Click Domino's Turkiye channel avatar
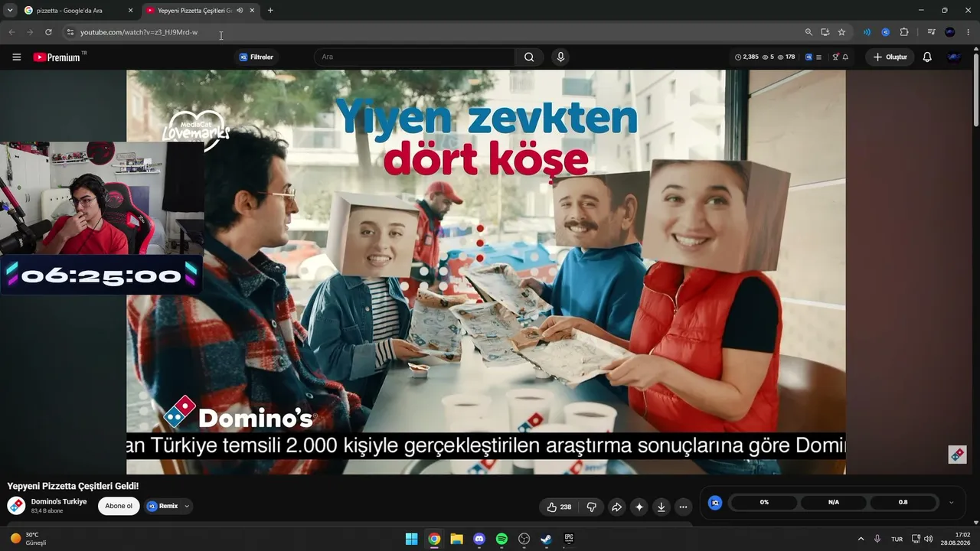980x551 pixels. click(x=16, y=506)
